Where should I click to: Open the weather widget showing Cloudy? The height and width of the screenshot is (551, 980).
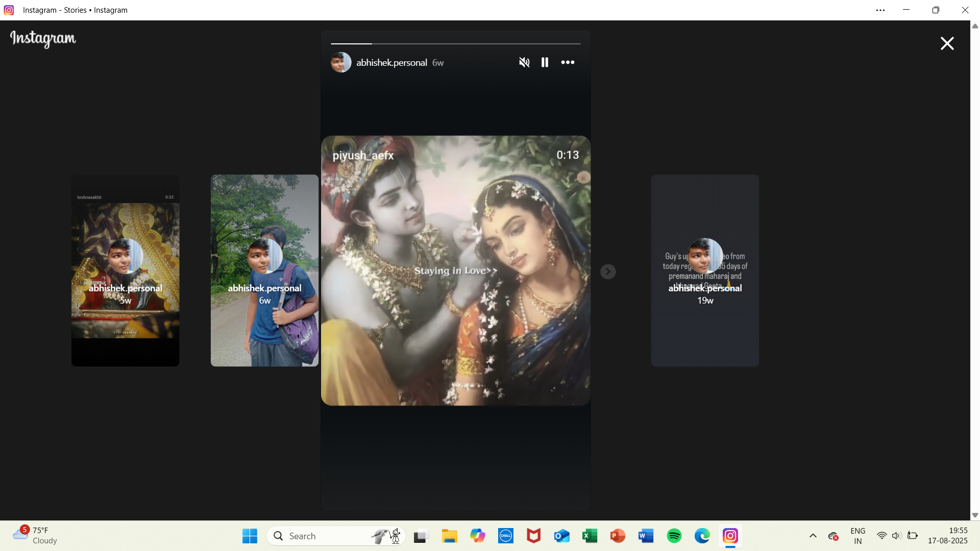click(36, 536)
